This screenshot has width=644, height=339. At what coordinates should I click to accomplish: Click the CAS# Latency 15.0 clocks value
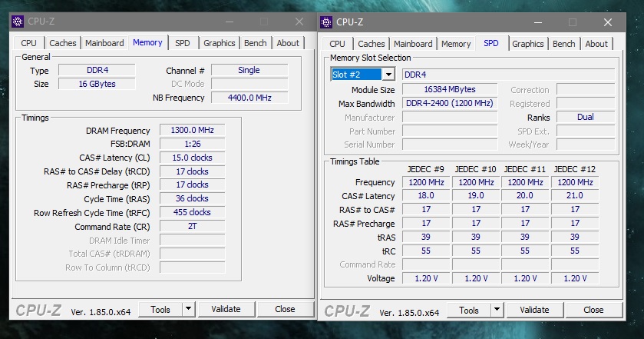(x=192, y=158)
